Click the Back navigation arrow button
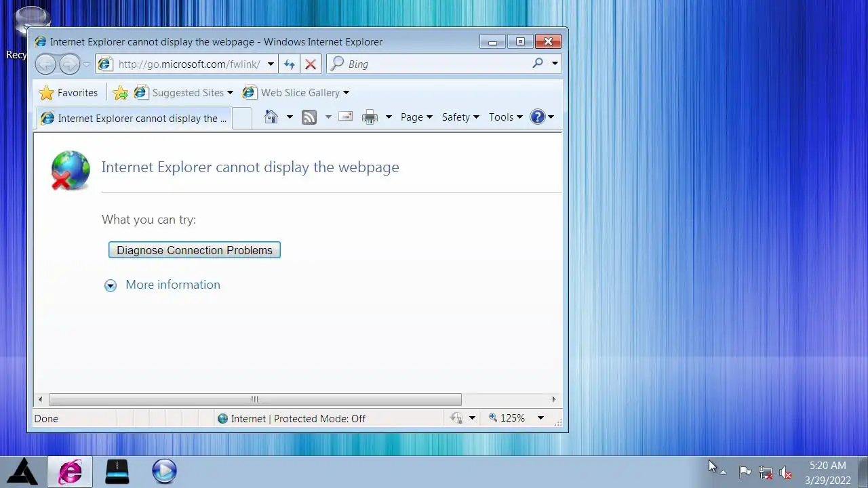The height and width of the screenshot is (488, 868). tap(45, 64)
